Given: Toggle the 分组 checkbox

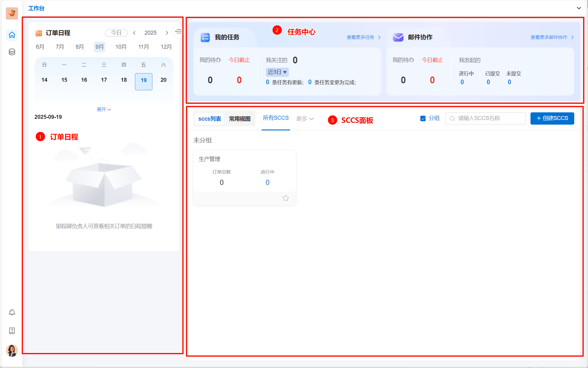Looking at the screenshot, I should (x=423, y=118).
